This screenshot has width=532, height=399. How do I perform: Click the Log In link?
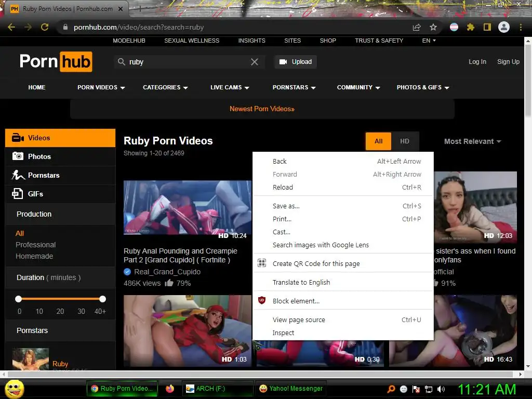point(477,62)
